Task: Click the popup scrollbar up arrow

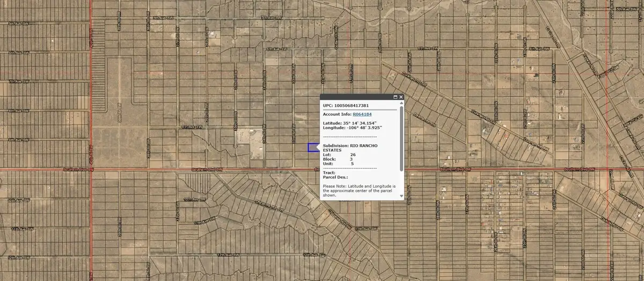Action: coord(401,104)
